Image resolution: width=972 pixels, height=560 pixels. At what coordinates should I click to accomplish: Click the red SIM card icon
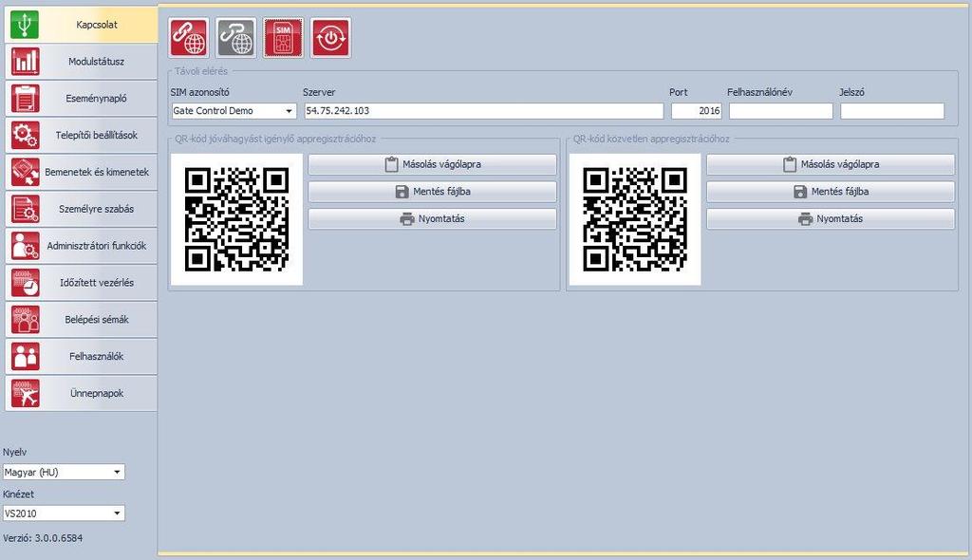[283, 38]
